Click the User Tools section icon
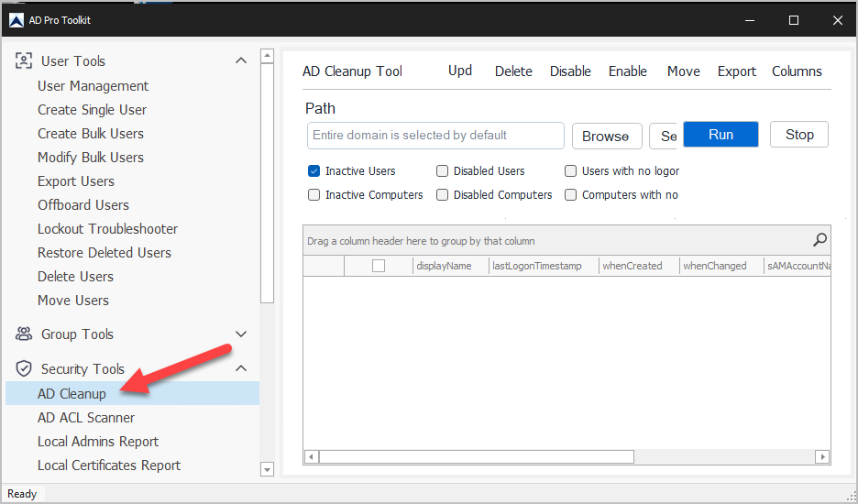 (24, 60)
